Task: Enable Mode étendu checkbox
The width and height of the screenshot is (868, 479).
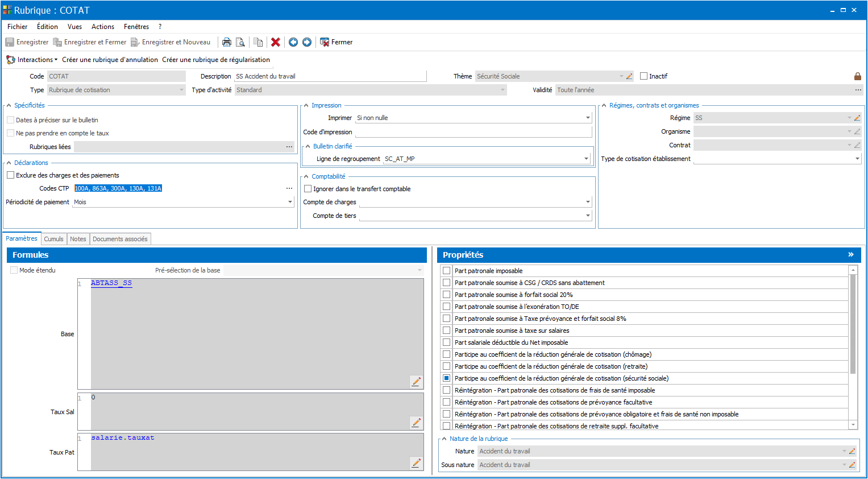Action: click(14, 270)
